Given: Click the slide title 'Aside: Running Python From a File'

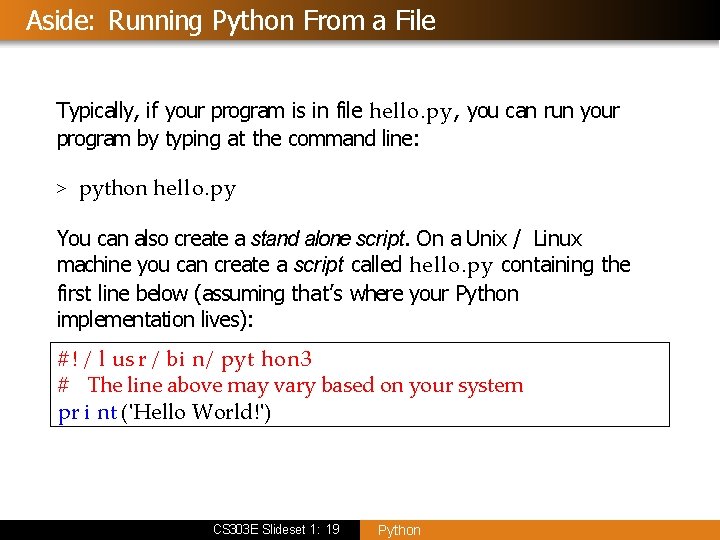Looking at the screenshot, I should click(x=231, y=21).
